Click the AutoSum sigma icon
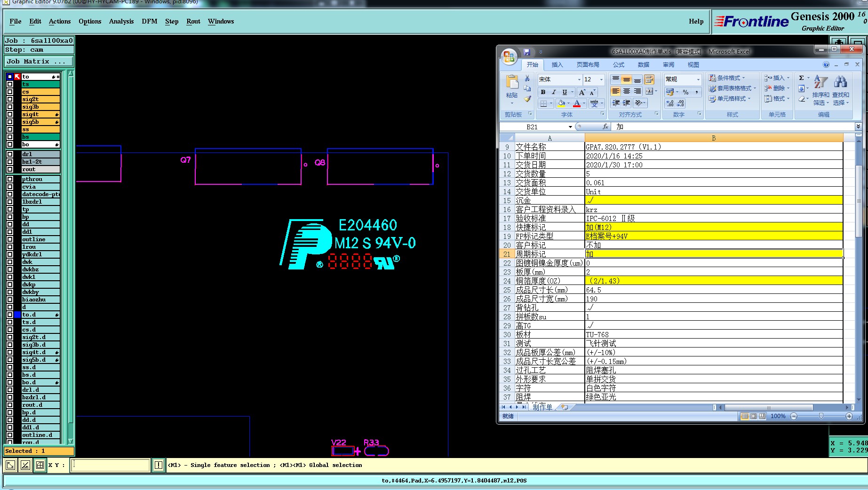The height and width of the screenshot is (490, 868). (801, 78)
